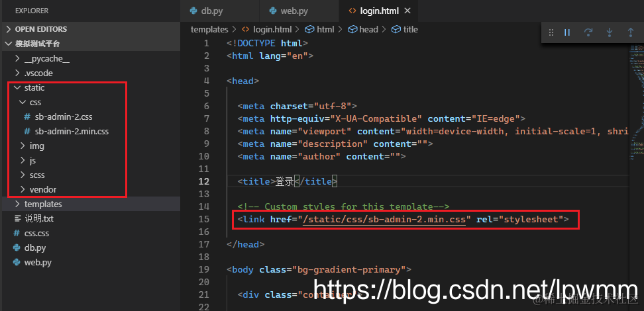Screen dimensions: 644x311
Task: Click line number 12 in gutter
Action: 203,181
